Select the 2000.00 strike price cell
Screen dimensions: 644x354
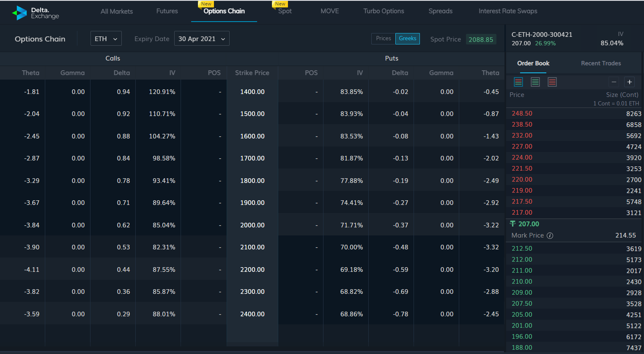[252, 225]
